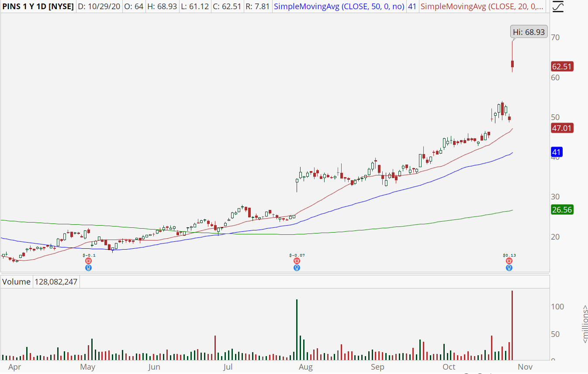Click the 20 price axis label
The image size is (588, 374).
pyautogui.click(x=555, y=237)
